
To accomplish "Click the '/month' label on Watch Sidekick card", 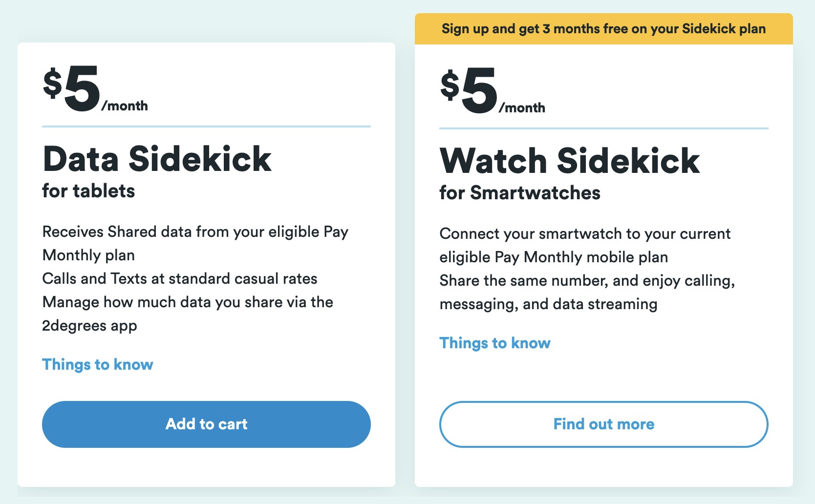I will coord(522,108).
